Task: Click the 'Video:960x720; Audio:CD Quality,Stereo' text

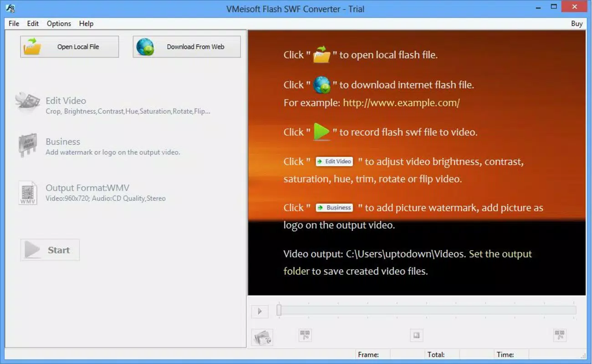Action: tap(106, 198)
